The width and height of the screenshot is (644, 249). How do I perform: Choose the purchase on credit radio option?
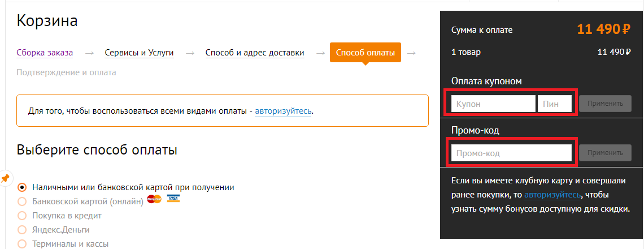(x=22, y=216)
